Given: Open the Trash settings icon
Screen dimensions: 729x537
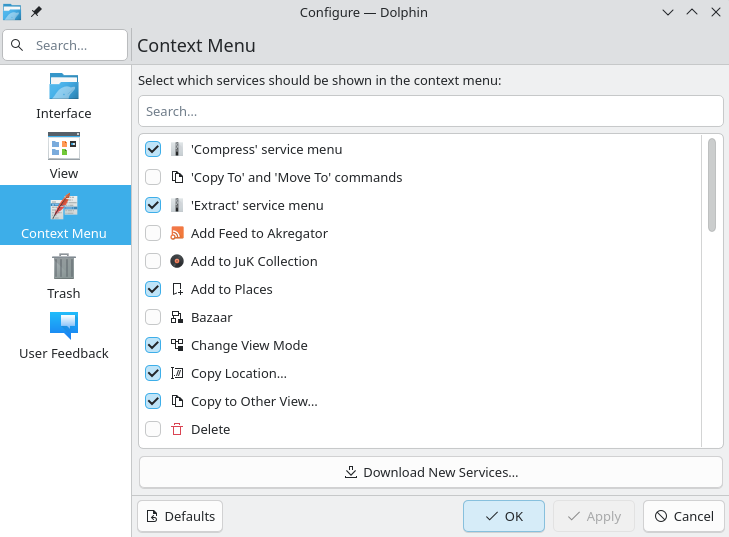Looking at the screenshot, I should pyautogui.click(x=64, y=266).
